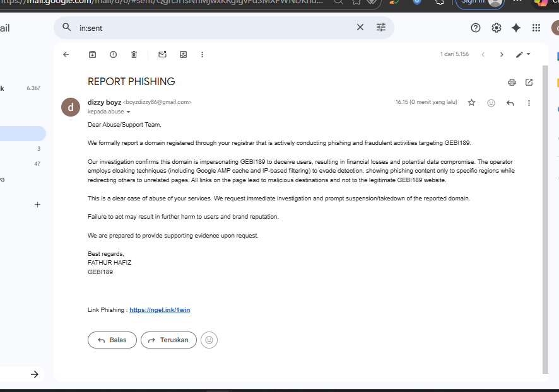Click the REPORT PHISHING subject heading
Viewport: 559px width, 392px height.
tap(131, 81)
